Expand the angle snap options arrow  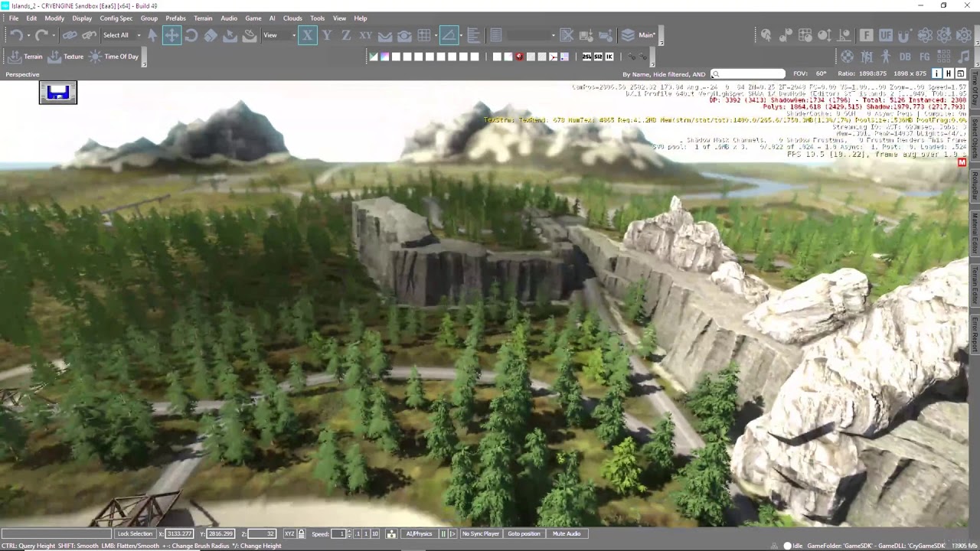(x=461, y=35)
